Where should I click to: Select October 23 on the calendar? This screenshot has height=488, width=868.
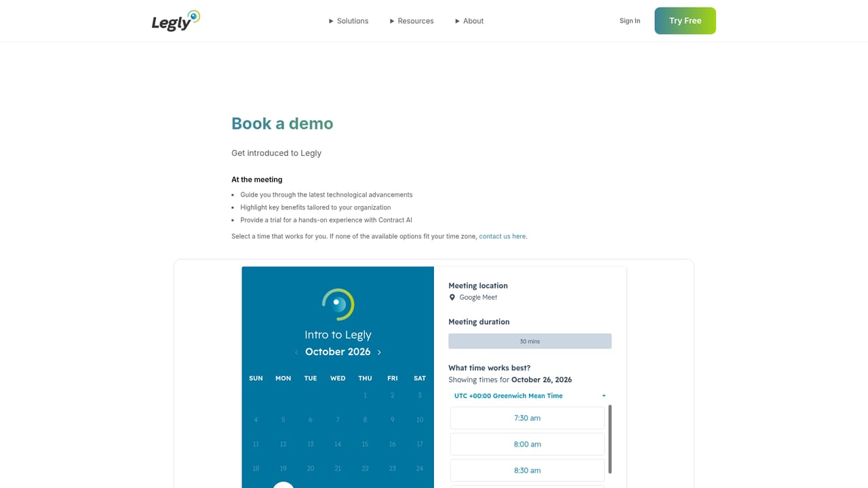pos(392,468)
